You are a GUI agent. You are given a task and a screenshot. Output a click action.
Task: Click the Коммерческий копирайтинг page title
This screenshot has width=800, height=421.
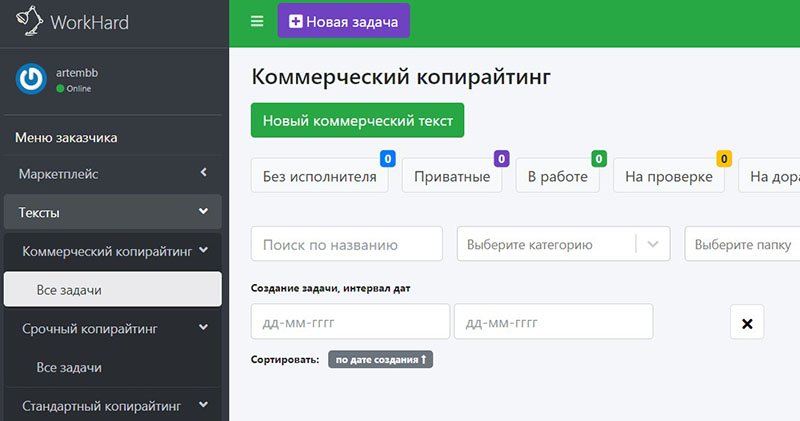point(401,77)
